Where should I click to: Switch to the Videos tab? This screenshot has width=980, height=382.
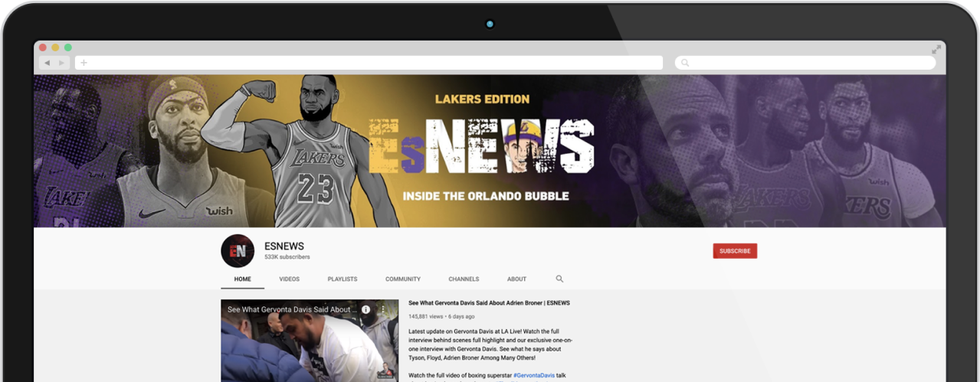click(290, 279)
